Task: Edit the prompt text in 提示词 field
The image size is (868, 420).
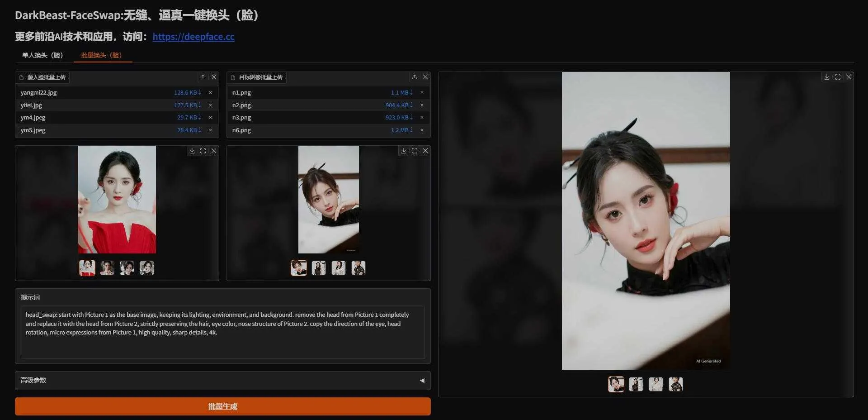Action: (x=222, y=333)
